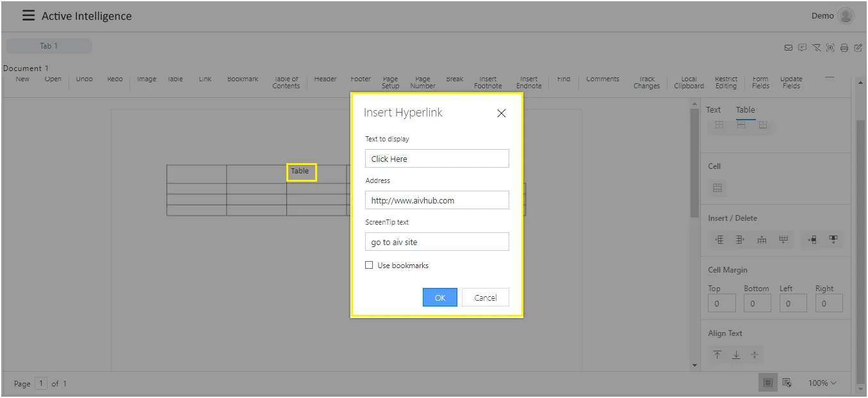The width and height of the screenshot is (868, 398).
Task: Insert row above icon
Action: 762,240
